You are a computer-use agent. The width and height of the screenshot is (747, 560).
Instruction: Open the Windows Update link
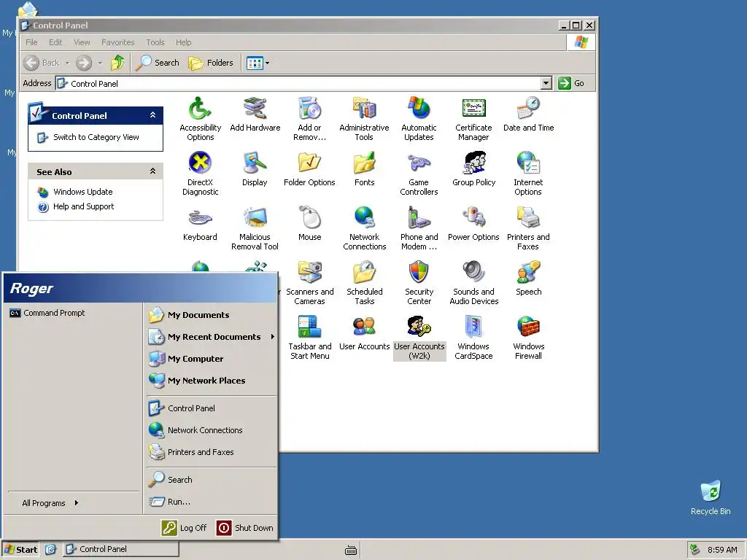[x=83, y=192]
